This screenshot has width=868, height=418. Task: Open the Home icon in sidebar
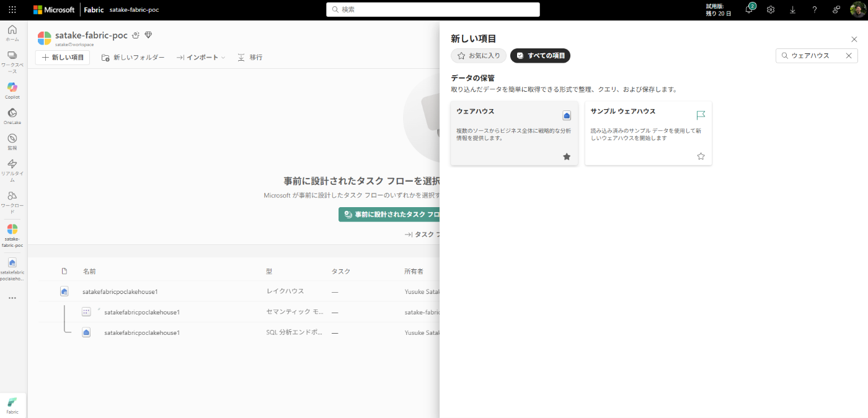pos(12,33)
